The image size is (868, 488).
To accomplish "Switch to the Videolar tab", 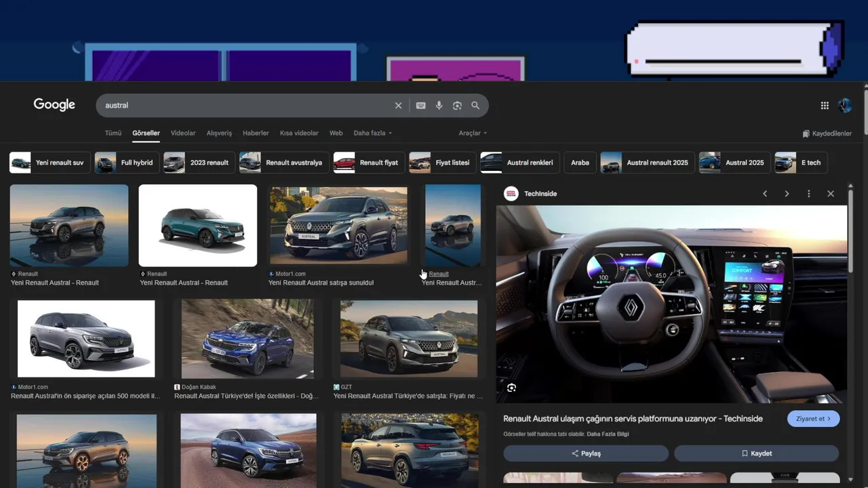I will (183, 133).
